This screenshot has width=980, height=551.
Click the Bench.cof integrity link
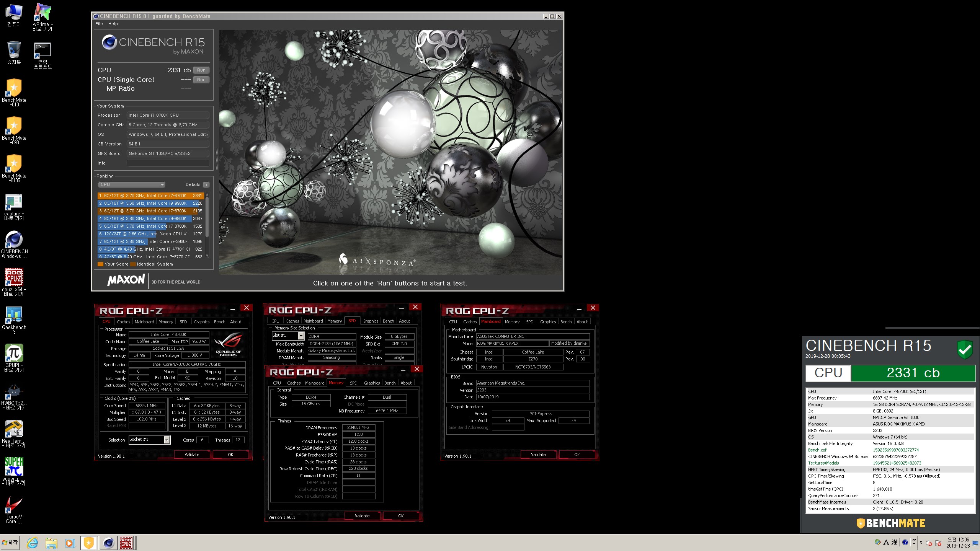[x=817, y=450]
